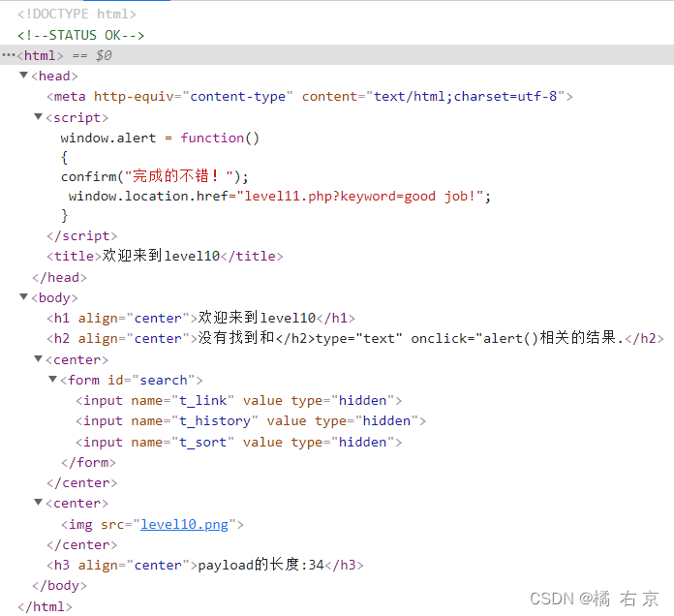Screen dimensions: 674x616
Task: Select the input name="t_sort" row
Action: point(239,442)
